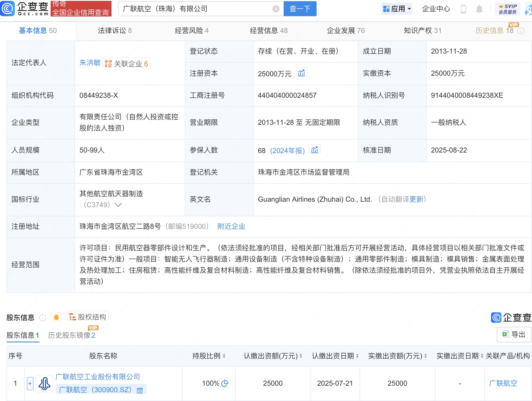Select the organization code 08449238-X
This screenshot has height=401, width=532.
[99, 95]
